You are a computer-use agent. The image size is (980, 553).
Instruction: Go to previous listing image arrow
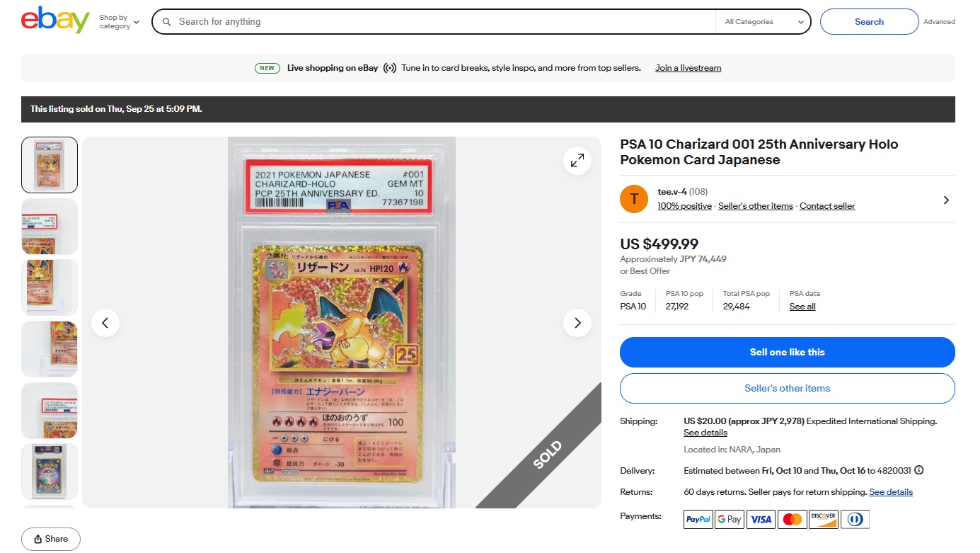[x=105, y=323]
